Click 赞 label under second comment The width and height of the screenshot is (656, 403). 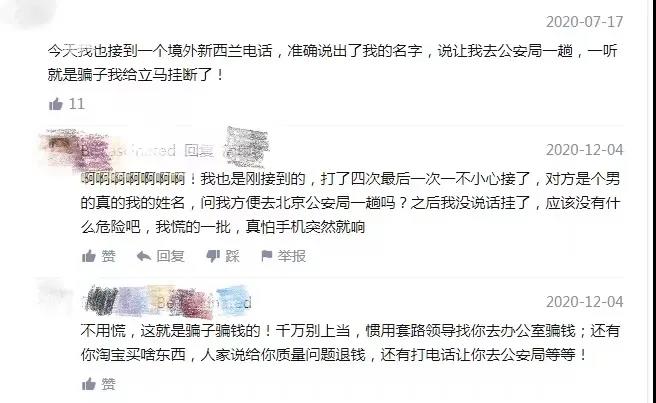point(108,256)
